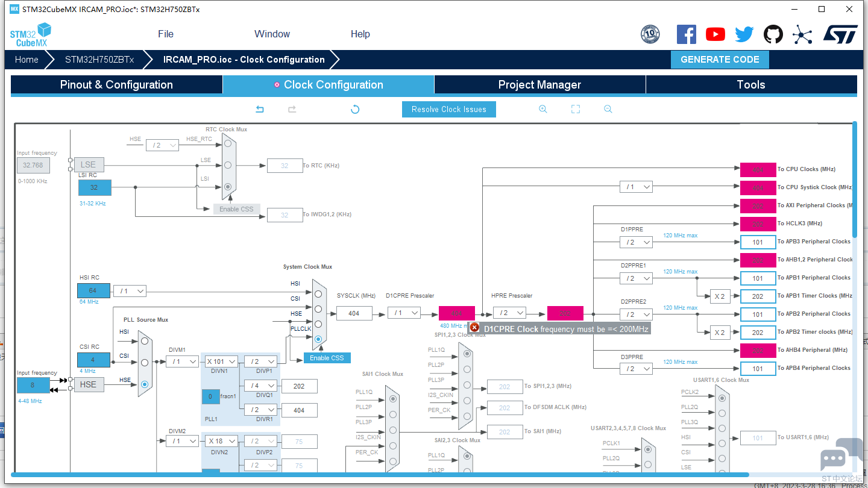Screen dimensions: 868x488
Task: Switch to Project Manager tab
Action: pyautogui.click(x=539, y=85)
